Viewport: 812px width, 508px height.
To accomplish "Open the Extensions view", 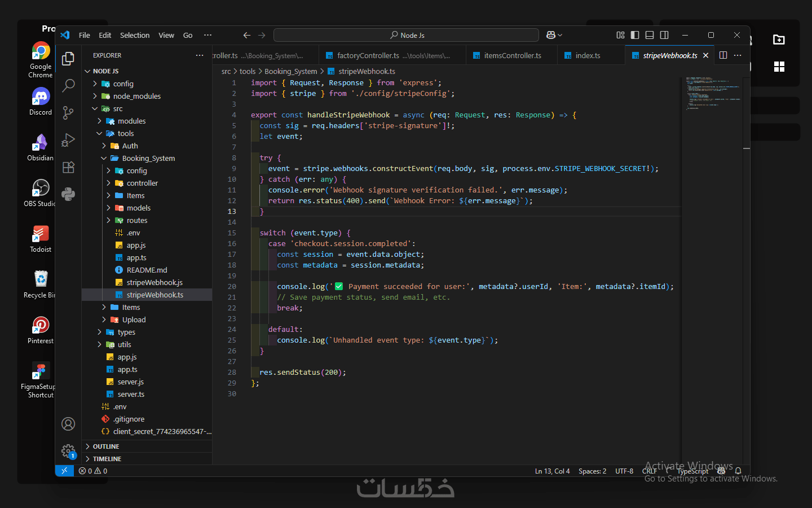I will point(68,167).
